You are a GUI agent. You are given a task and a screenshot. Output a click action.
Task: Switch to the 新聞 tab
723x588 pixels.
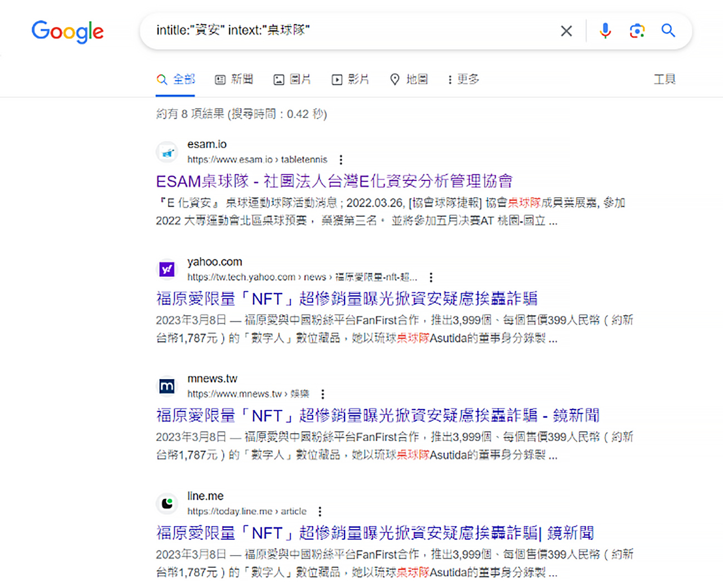pos(234,80)
